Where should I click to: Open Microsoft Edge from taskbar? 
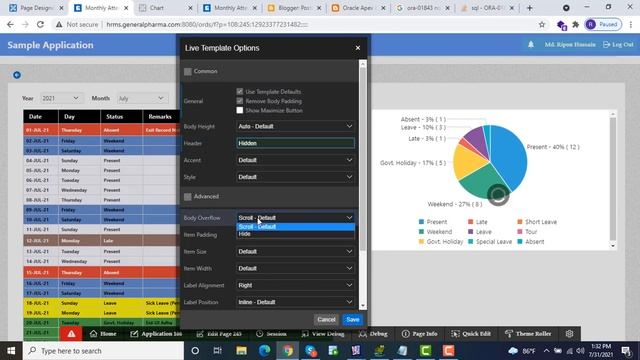tap(264, 351)
